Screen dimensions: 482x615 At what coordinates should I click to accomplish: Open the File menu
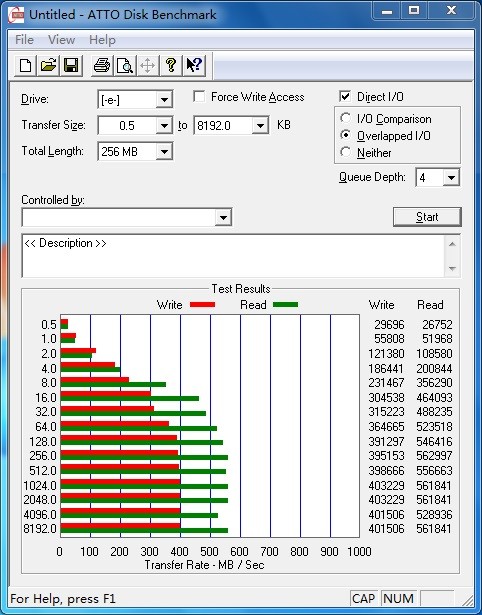[24, 40]
